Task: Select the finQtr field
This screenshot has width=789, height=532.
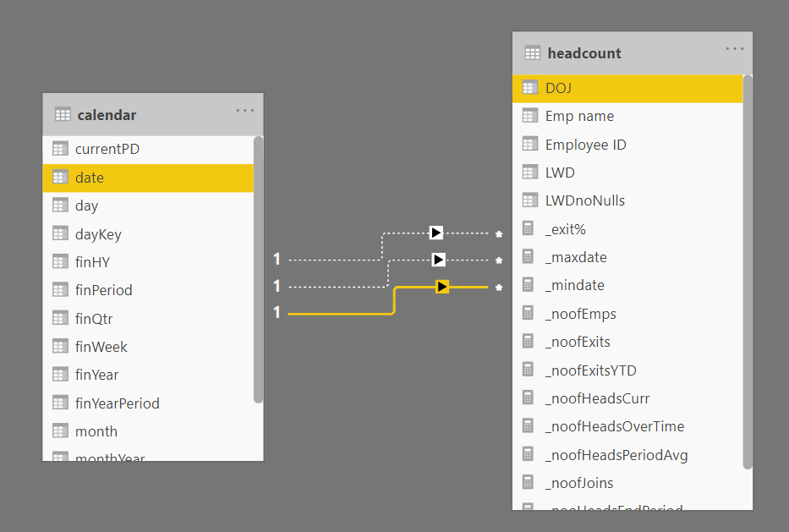Action: pos(148,319)
